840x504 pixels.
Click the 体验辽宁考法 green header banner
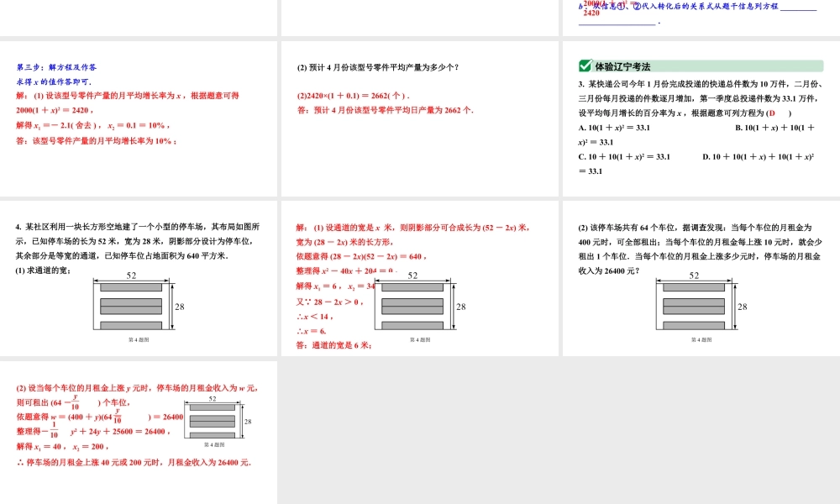[701, 65]
